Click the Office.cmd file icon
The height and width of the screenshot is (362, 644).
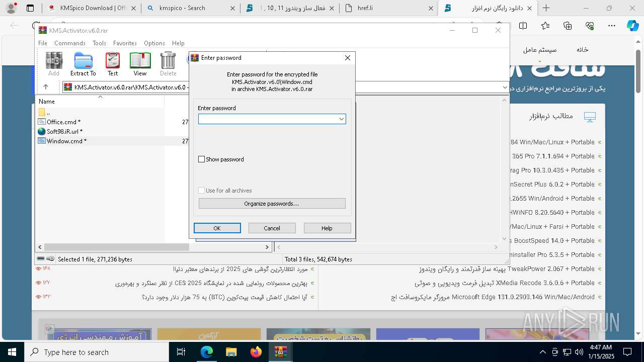pyautogui.click(x=42, y=122)
